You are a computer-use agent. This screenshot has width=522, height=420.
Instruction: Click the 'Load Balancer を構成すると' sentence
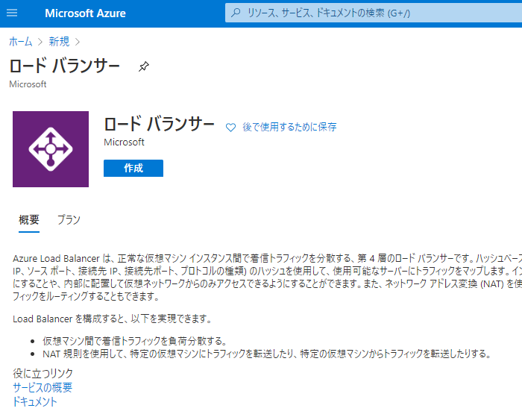tap(112, 319)
